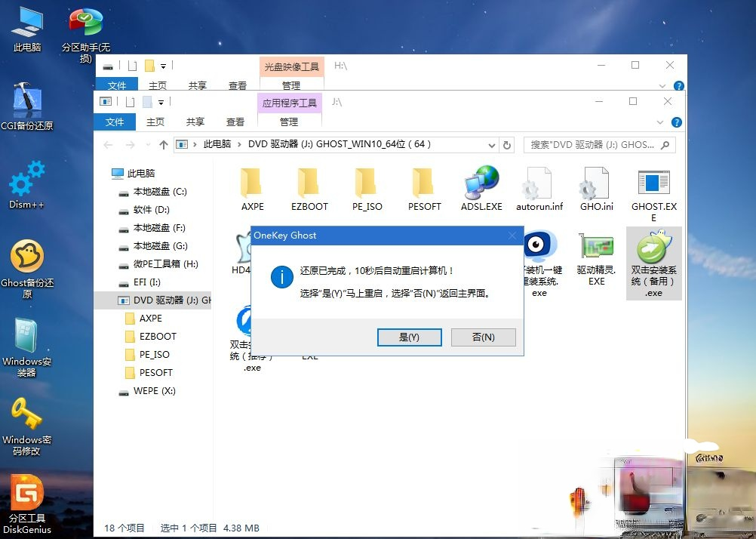Image resolution: width=756 pixels, height=539 pixels.
Task: Select the GHO.ini file
Action: 596,189
